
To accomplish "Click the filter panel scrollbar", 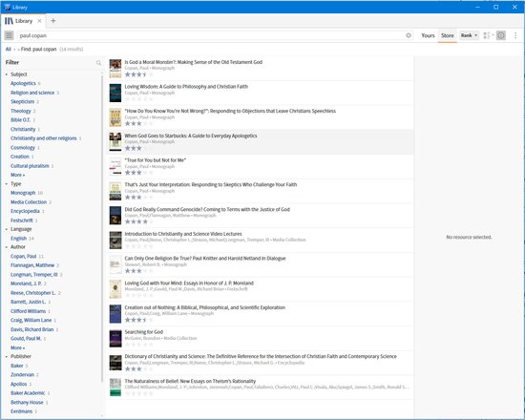I will click(x=102, y=228).
